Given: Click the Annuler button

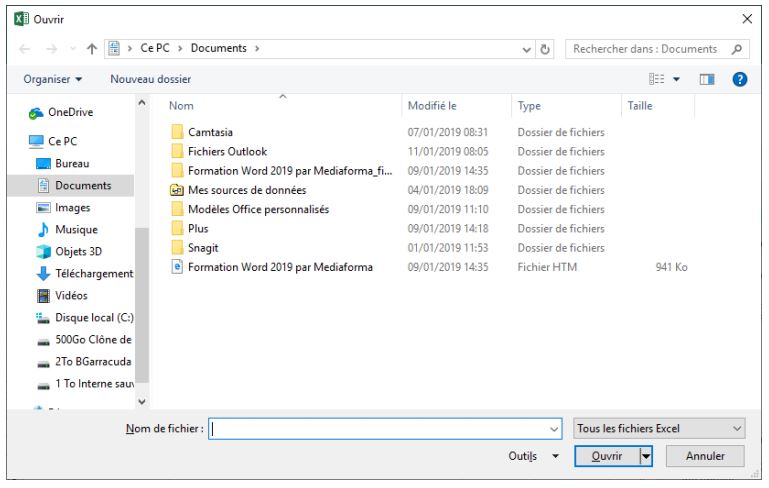Looking at the screenshot, I should [704, 456].
